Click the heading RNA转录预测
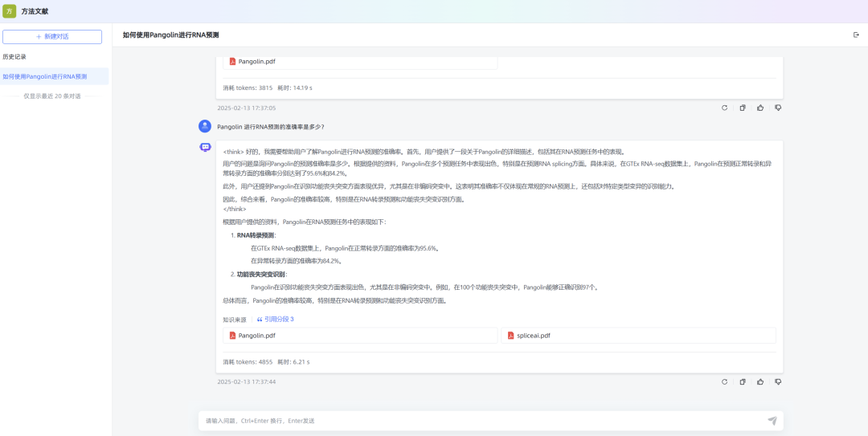 click(x=256, y=235)
